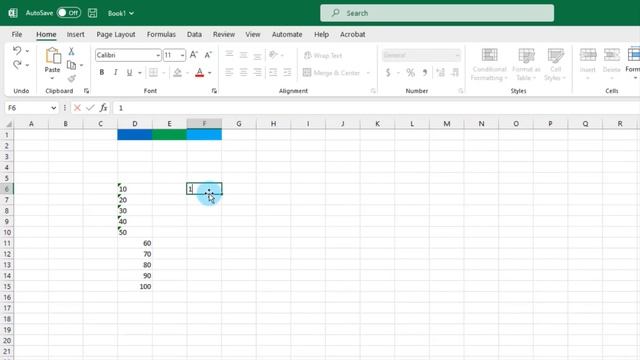Open Insert Function fx
The image size is (640, 360).
tap(104, 108)
